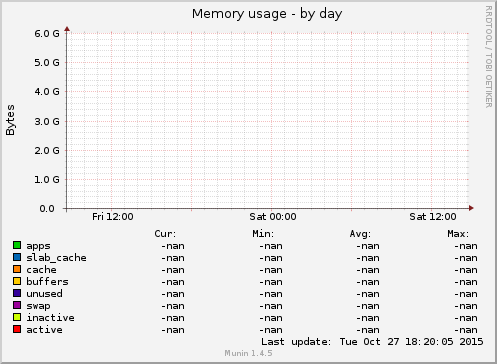
Task: Click the Max value for slab_cache row
Action: point(466,258)
